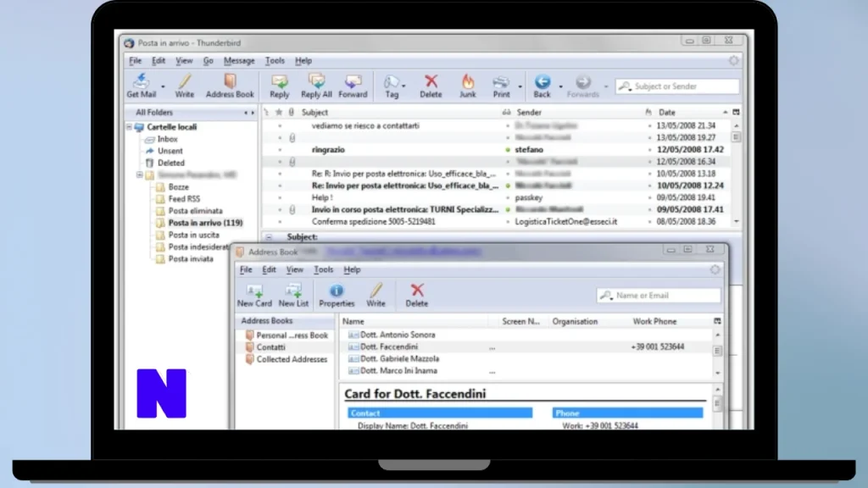Screen dimensions: 868x488
Task: Open File menu in Thunderbird main window
Action: click(x=135, y=61)
